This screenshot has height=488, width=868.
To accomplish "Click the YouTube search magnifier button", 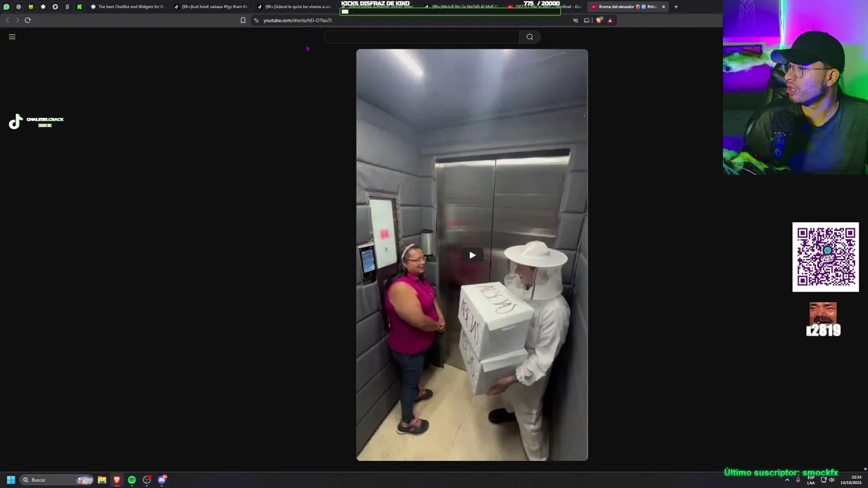I will (x=530, y=37).
